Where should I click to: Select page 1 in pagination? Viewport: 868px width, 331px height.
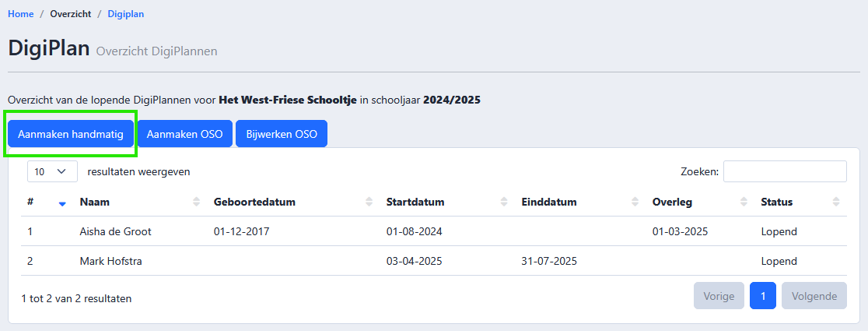click(x=763, y=296)
